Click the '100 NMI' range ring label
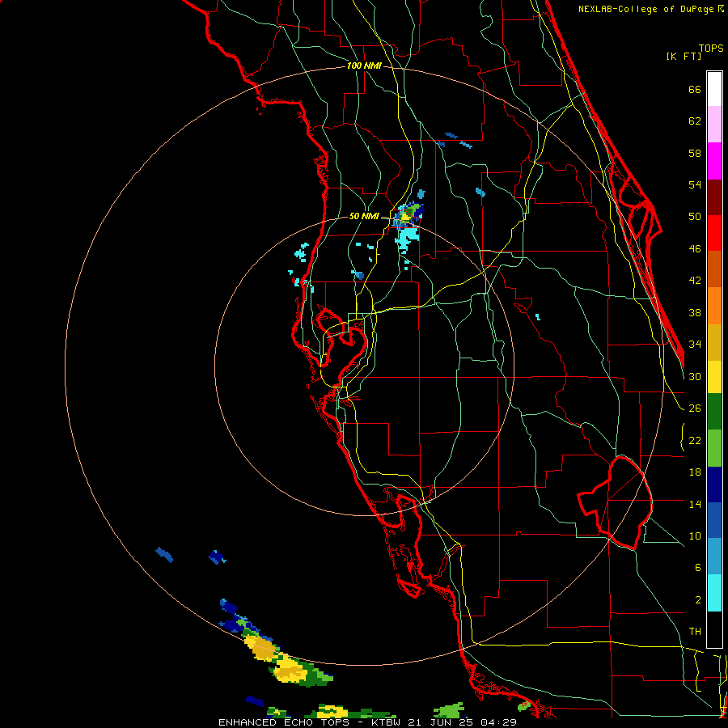Image resolution: width=728 pixels, height=728 pixels. [364, 66]
